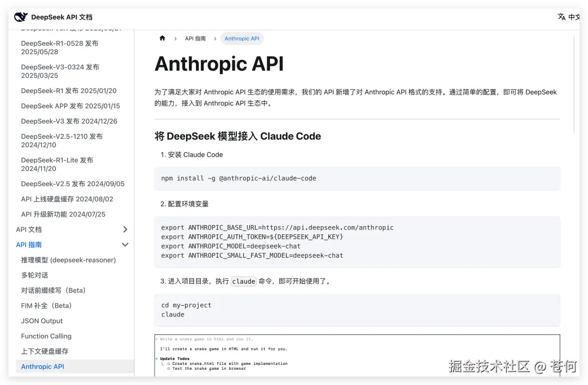Click the cd my-project code line
The width and height of the screenshot is (588, 385).
pyautogui.click(x=186, y=305)
